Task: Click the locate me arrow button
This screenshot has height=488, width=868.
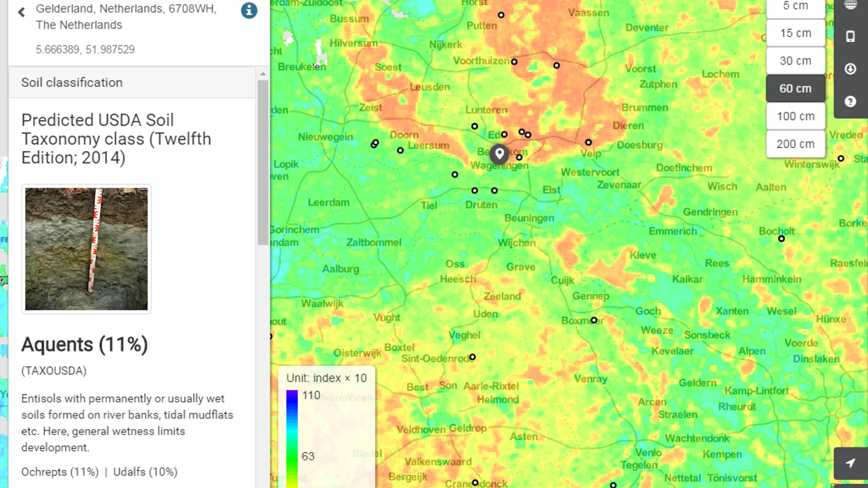Action: pos(850,463)
